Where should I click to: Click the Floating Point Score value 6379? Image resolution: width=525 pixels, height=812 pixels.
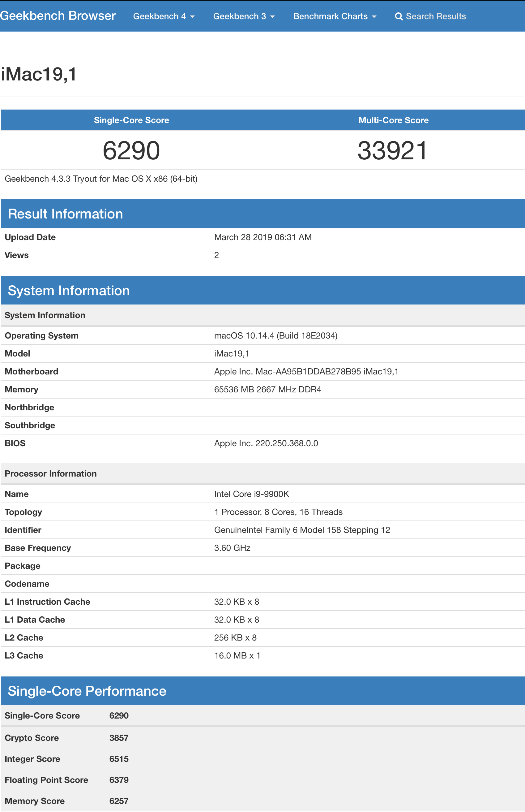[119, 780]
